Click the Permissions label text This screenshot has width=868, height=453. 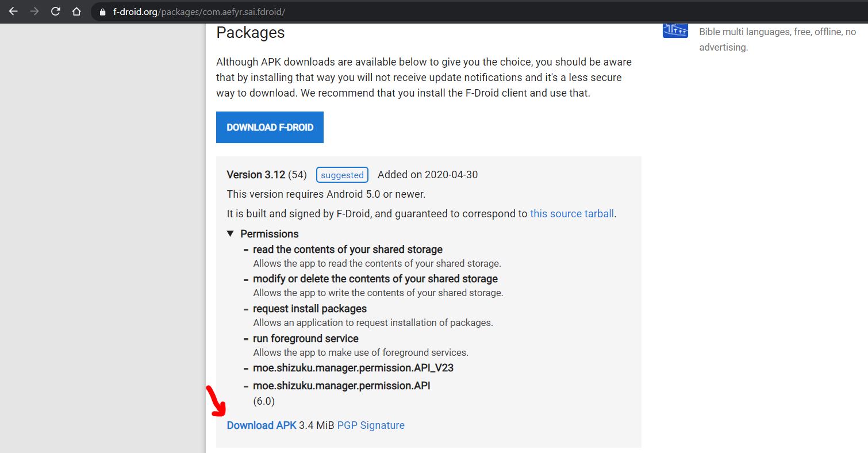[x=270, y=234]
